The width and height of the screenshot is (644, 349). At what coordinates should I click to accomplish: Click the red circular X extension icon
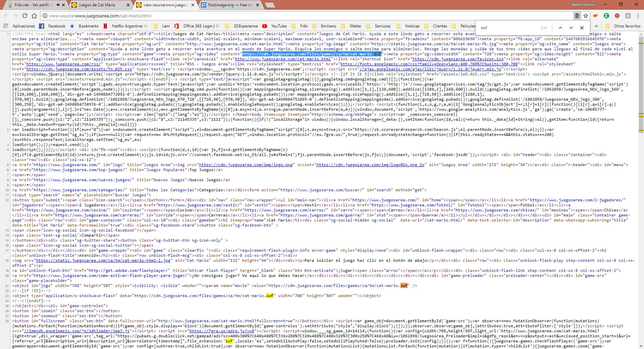[x=618, y=16]
